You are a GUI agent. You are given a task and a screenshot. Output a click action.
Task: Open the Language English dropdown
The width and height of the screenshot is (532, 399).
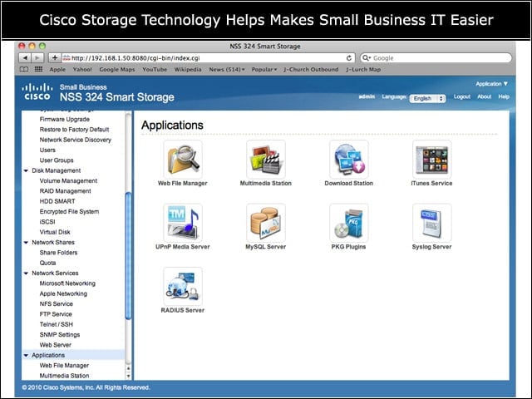click(427, 98)
